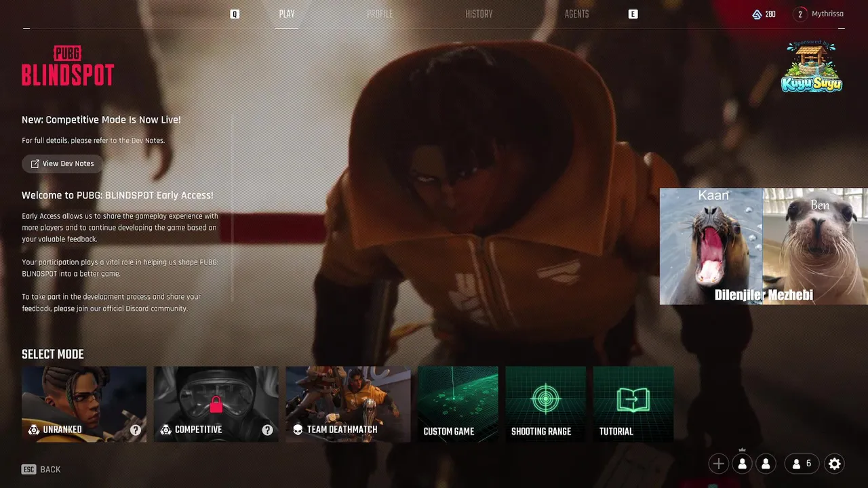Select the UNRANKED mode card
The height and width of the screenshot is (488, 868).
[x=84, y=404]
